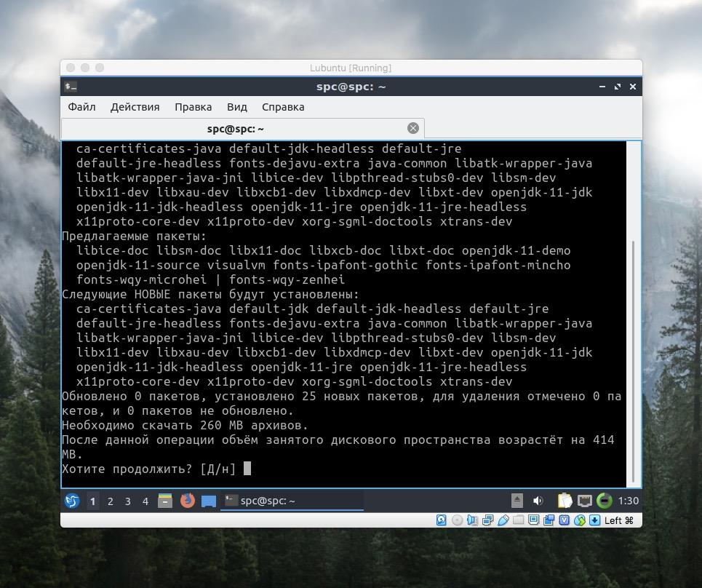Screen dimensions: 702x588
Task: Click the volume speaker icon in the tray
Action: (538, 501)
